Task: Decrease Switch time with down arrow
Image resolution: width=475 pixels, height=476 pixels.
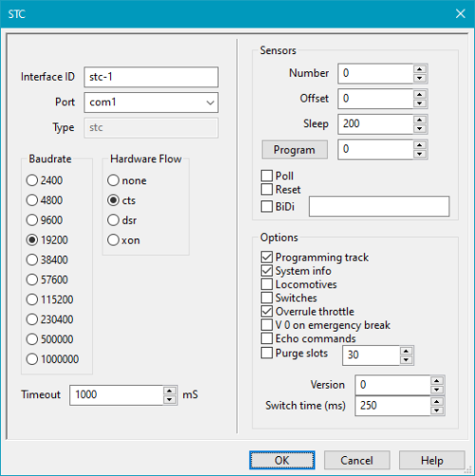Action: coord(437,410)
